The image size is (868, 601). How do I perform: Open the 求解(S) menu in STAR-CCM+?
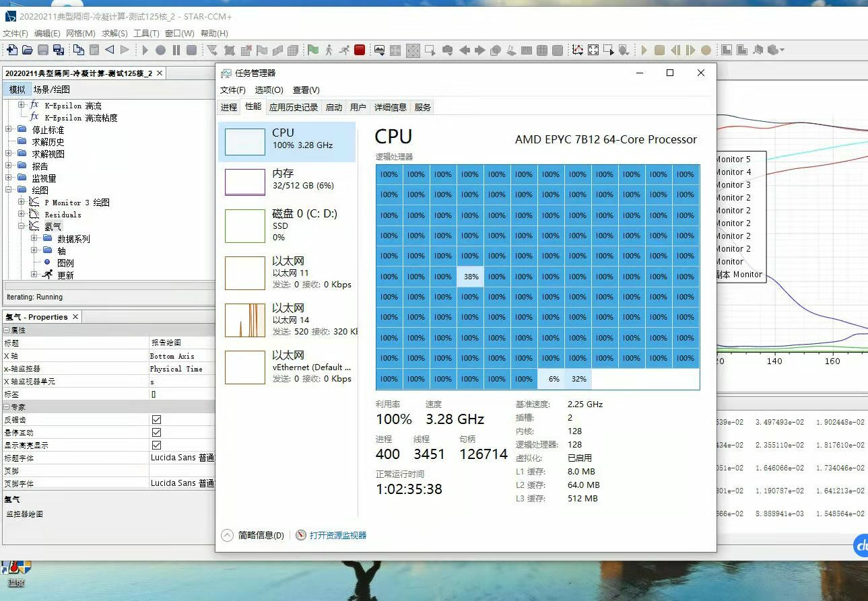coord(114,33)
